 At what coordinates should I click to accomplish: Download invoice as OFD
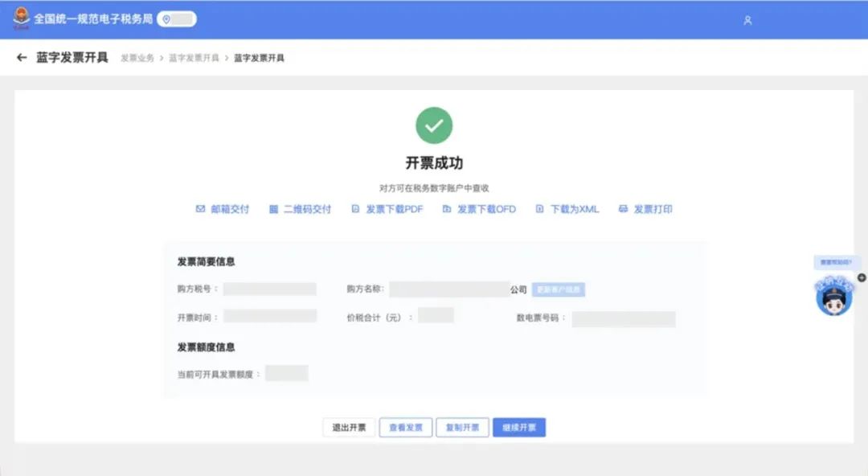coord(479,209)
